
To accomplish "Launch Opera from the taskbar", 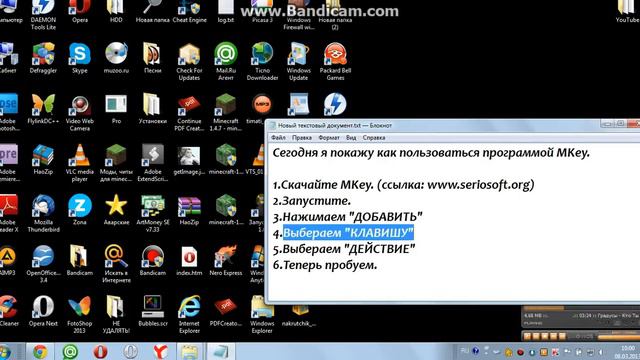I will [100, 351].
